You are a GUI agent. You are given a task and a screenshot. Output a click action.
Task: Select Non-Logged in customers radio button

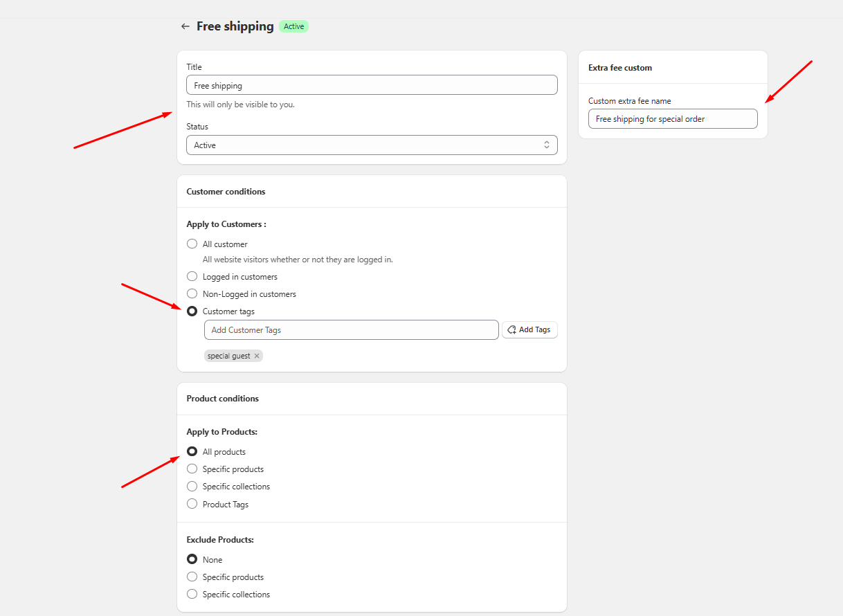(x=192, y=294)
